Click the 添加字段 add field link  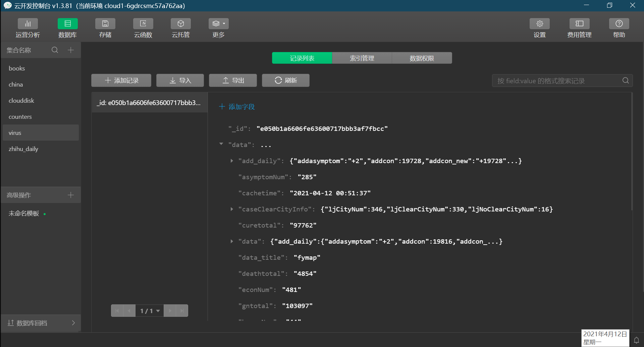pyautogui.click(x=237, y=107)
